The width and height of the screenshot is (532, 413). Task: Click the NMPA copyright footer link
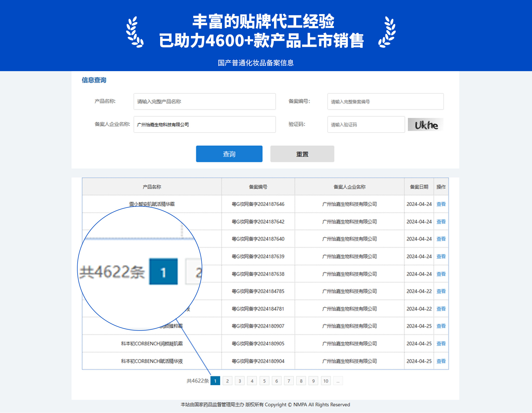point(265,405)
